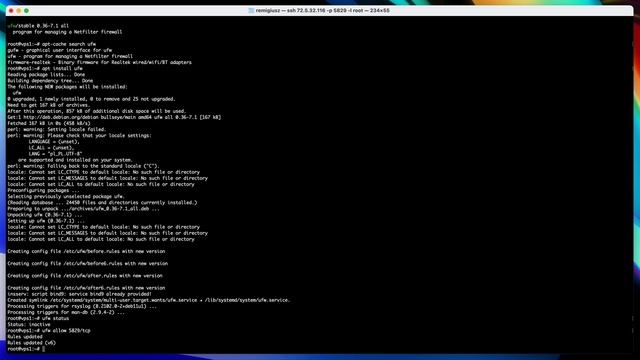Click 'Need to get 167 kB of archives'
The height and width of the screenshot is (360, 640).
click(49, 105)
